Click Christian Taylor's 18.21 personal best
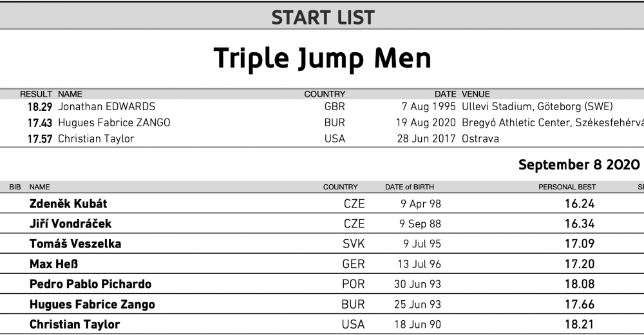This screenshot has height=335, width=644. [x=579, y=324]
